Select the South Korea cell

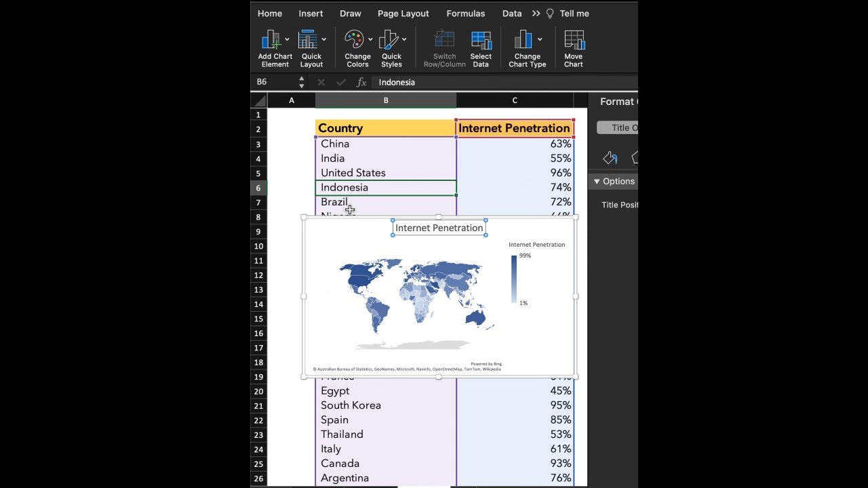click(386, 405)
